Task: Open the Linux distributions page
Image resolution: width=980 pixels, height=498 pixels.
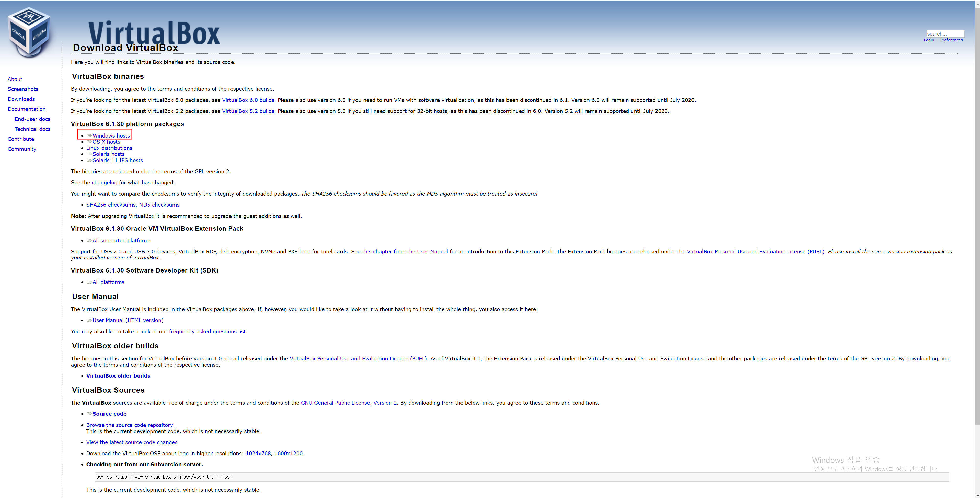Action: click(x=109, y=148)
